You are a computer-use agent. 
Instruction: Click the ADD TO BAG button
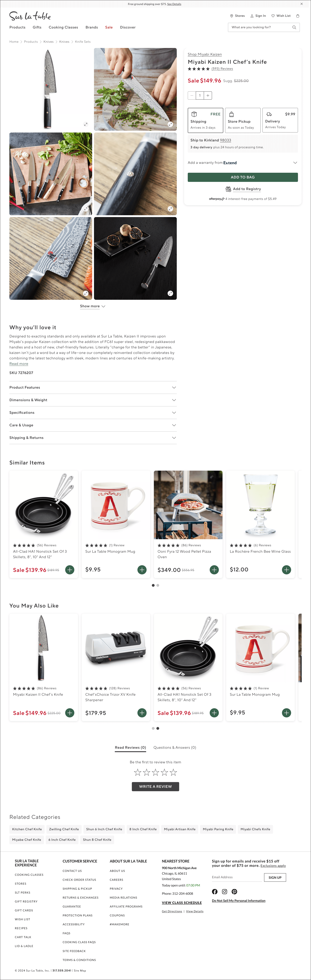tap(243, 177)
